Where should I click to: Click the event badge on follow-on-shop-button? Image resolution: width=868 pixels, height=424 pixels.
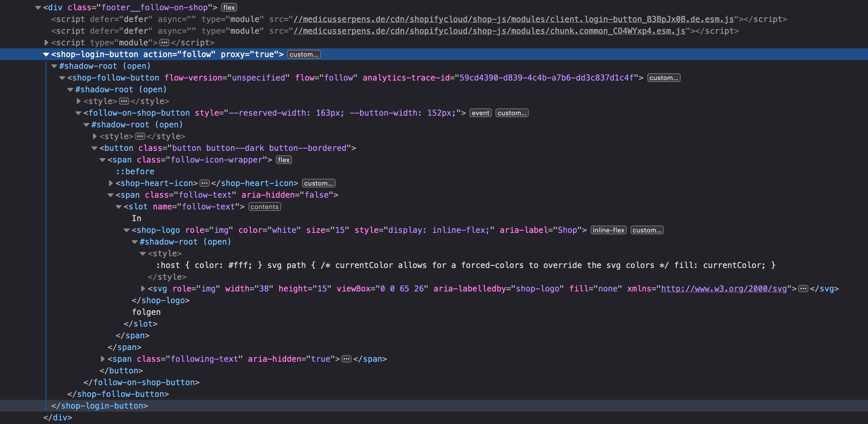point(480,113)
